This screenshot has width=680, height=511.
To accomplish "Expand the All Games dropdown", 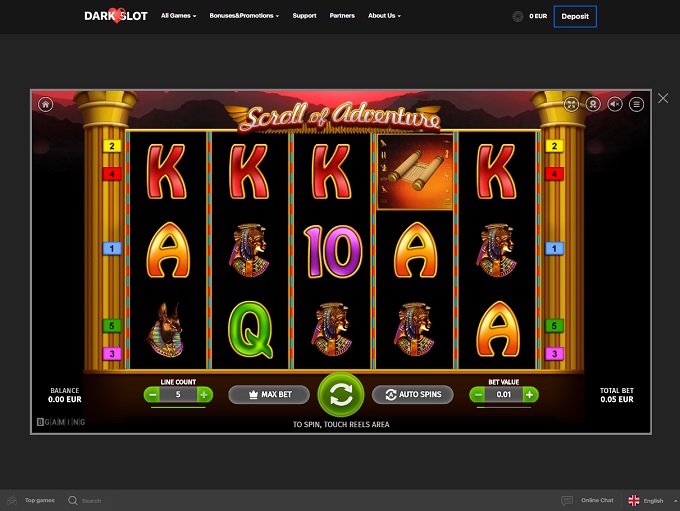I will click(x=178, y=16).
